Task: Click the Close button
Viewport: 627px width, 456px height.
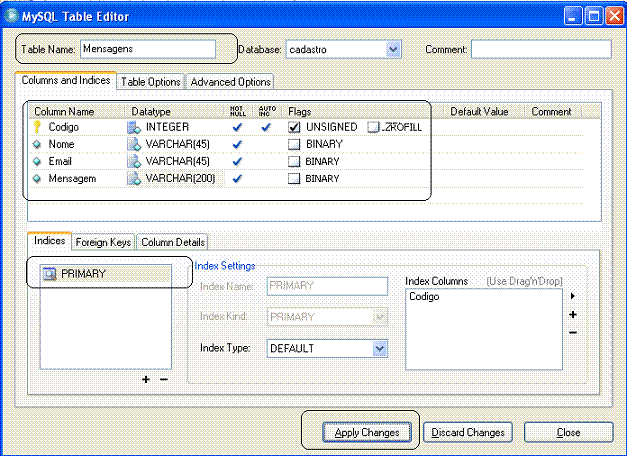Action: click(568, 432)
